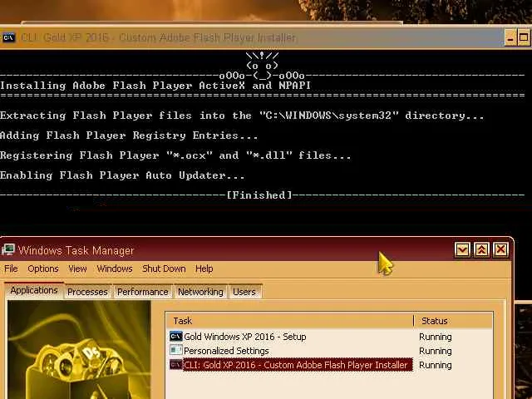Maximize the Windows Task Manager window

pos(481,249)
